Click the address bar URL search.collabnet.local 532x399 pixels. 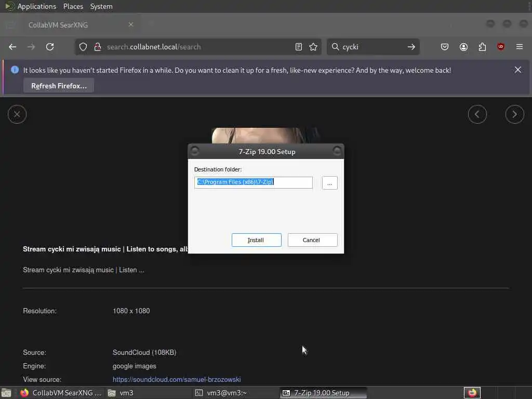coord(154,47)
